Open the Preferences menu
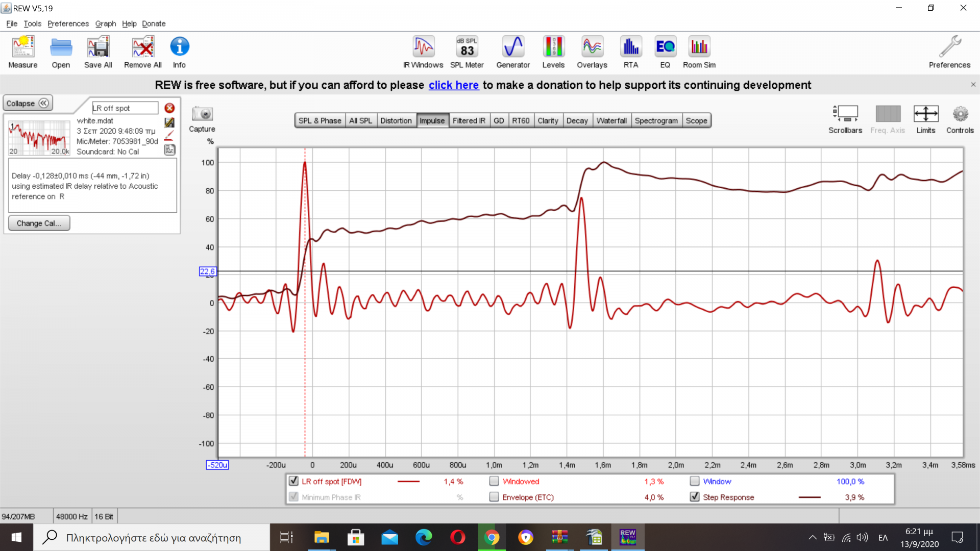Image resolution: width=980 pixels, height=551 pixels. click(68, 23)
